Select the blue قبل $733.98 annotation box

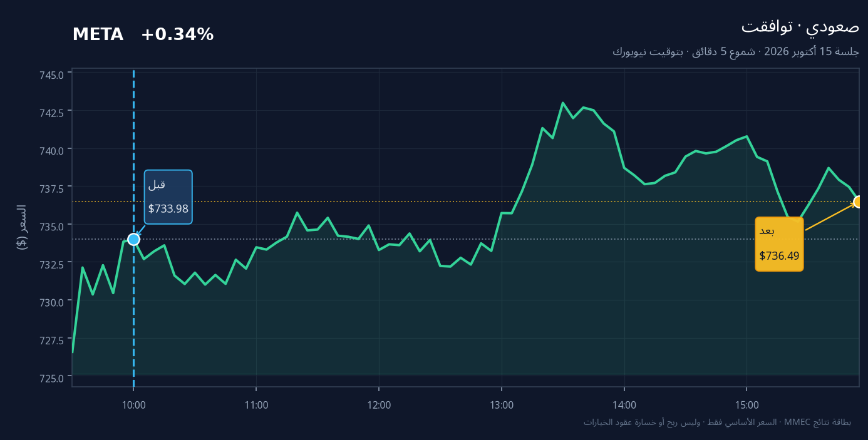[168, 197]
